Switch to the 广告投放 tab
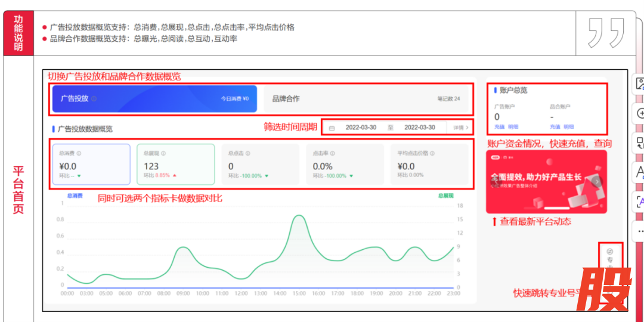Screen dimensions: 644x322 (x=154, y=99)
